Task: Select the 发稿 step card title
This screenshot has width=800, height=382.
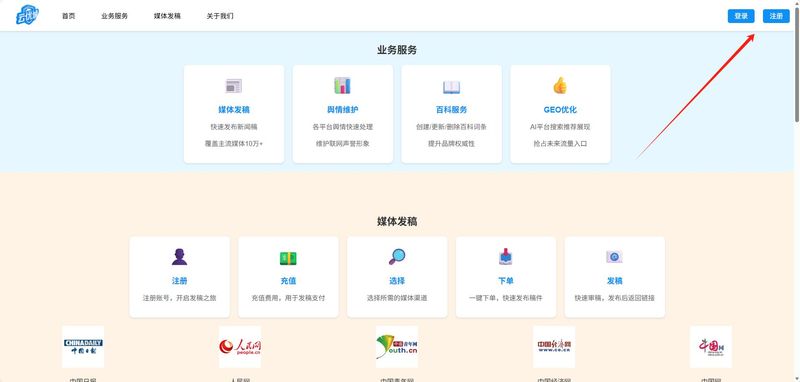Action: click(x=614, y=281)
